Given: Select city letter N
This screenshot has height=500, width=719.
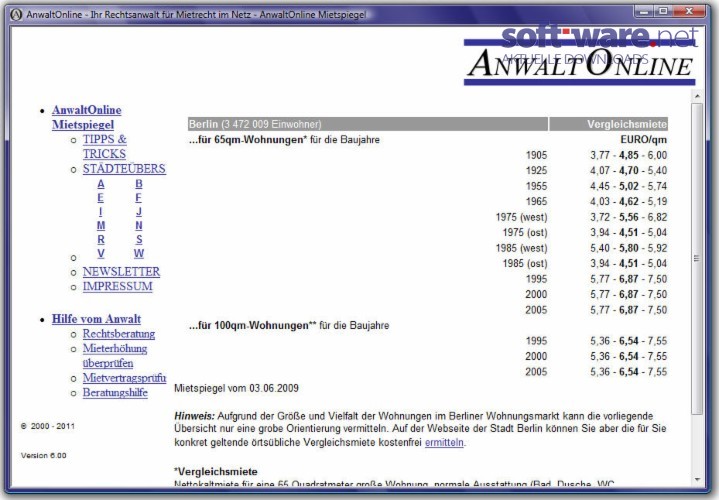Looking at the screenshot, I should (139, 226).
